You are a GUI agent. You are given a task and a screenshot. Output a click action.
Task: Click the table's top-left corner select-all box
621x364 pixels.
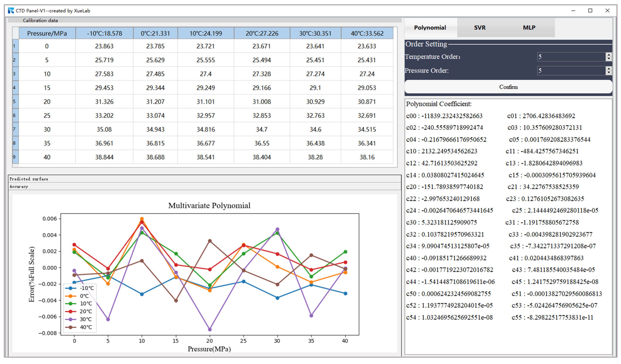15,33
